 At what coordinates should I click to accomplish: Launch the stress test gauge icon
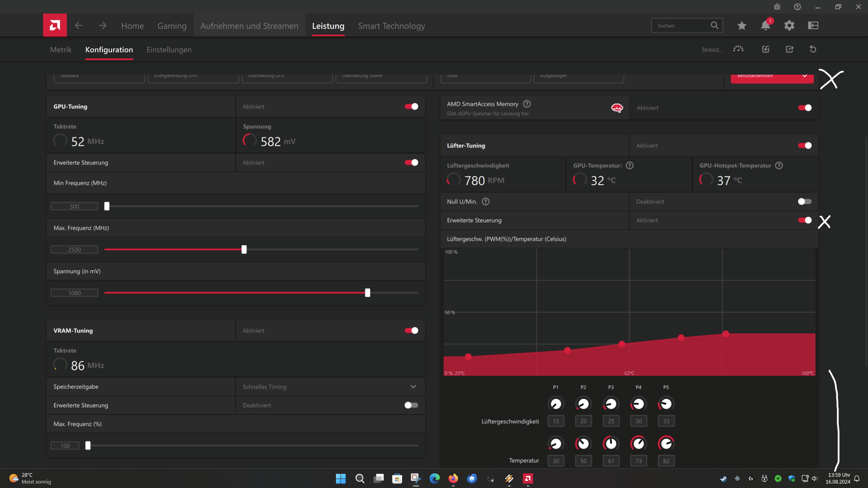pyautogui.click(x=738, y=49)
